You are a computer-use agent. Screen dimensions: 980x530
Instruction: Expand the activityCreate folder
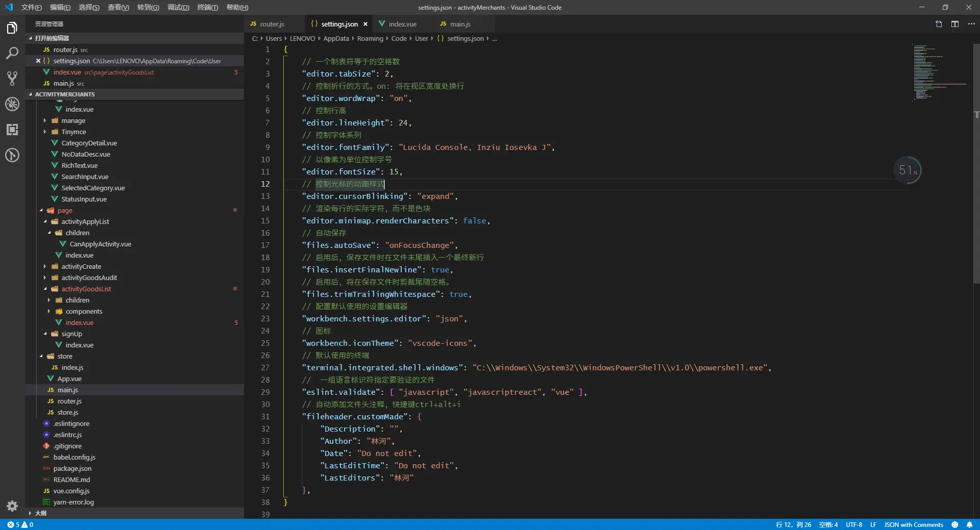pyautogui.click(x=81, y=267)
